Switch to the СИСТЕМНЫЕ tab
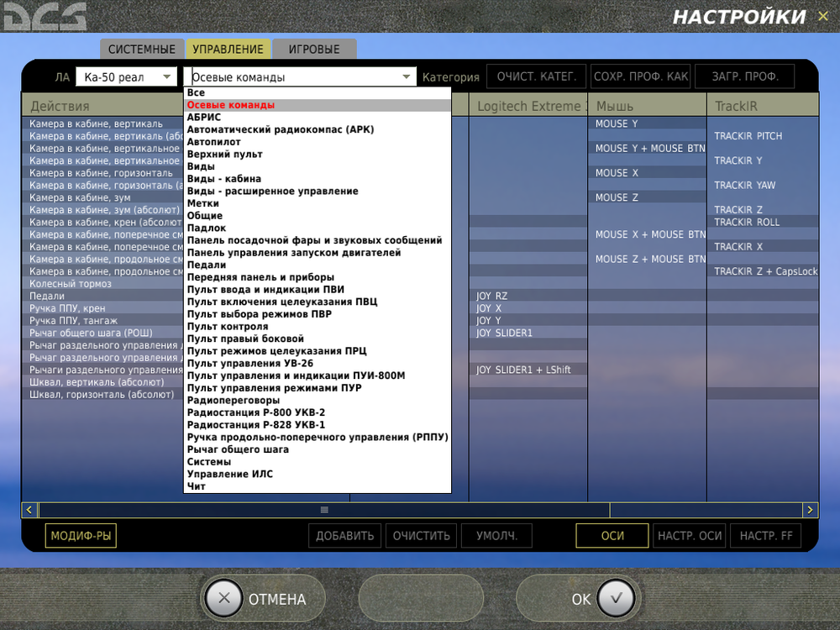Viewport: 840px width, 630px height. 141,49
